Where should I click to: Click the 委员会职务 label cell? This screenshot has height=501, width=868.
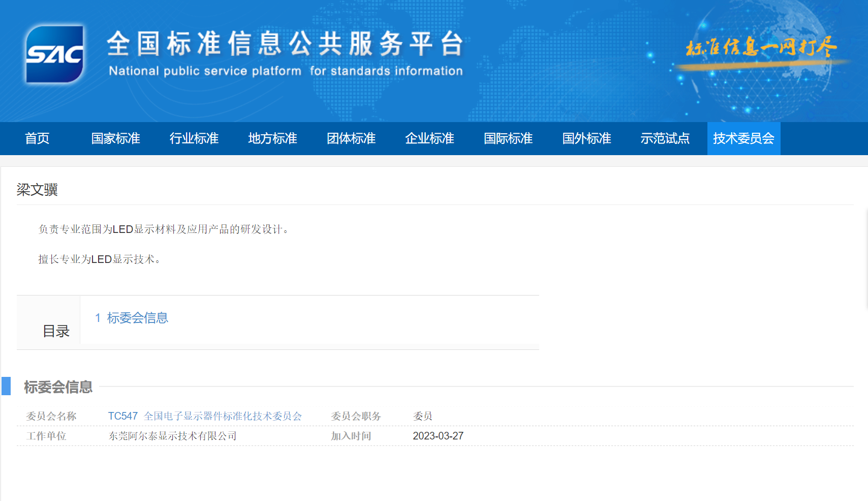click(x=356, y=416)
